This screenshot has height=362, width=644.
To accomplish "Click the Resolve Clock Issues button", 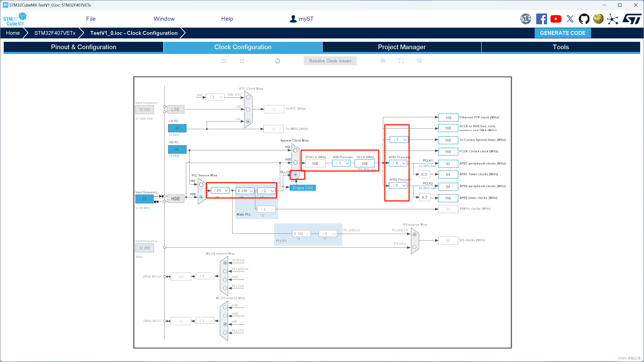I will (x=330, y=61).
